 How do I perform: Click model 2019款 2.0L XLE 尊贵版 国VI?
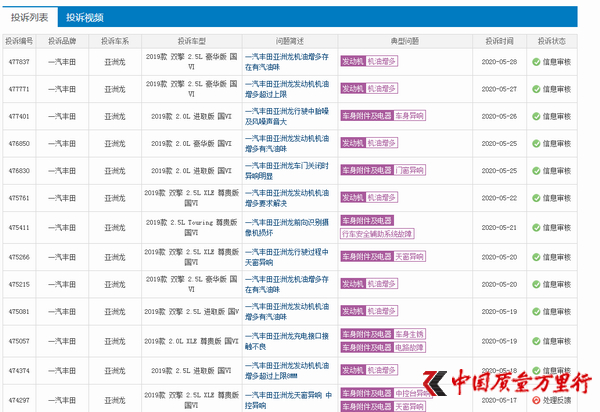click(x=191, y=341)
